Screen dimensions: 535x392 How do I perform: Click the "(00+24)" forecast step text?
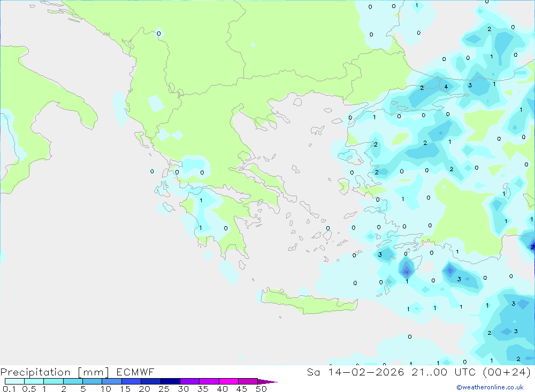pyautogui.click(x=507, y=372)
